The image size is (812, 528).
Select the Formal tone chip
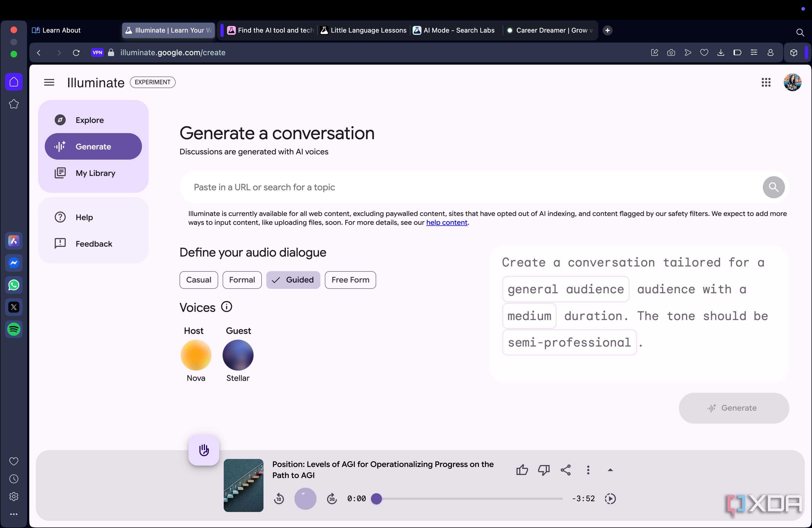click(x=242, y=280)
